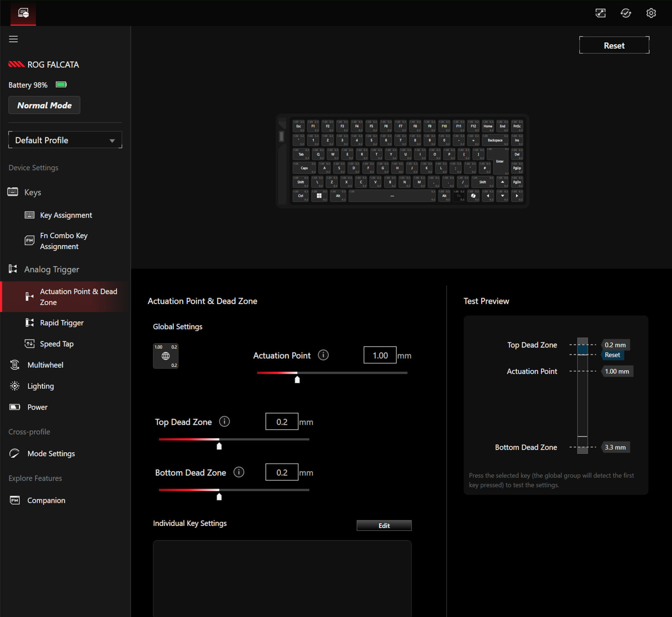Click the Analog Trigger section icon

tap(13, 269)
